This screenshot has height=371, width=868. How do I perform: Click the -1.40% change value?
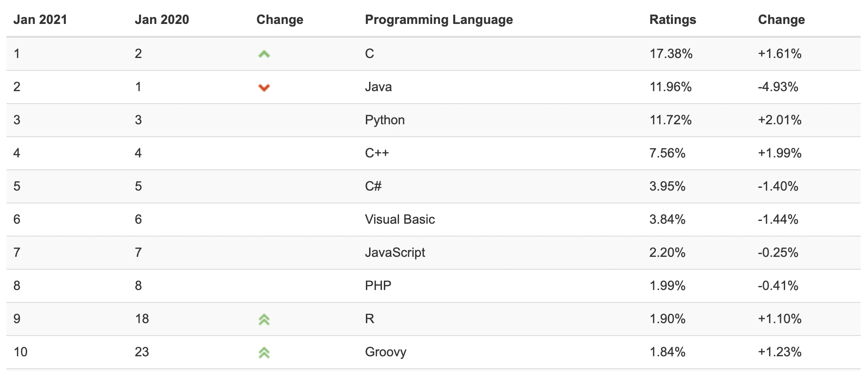pos(778,186)
